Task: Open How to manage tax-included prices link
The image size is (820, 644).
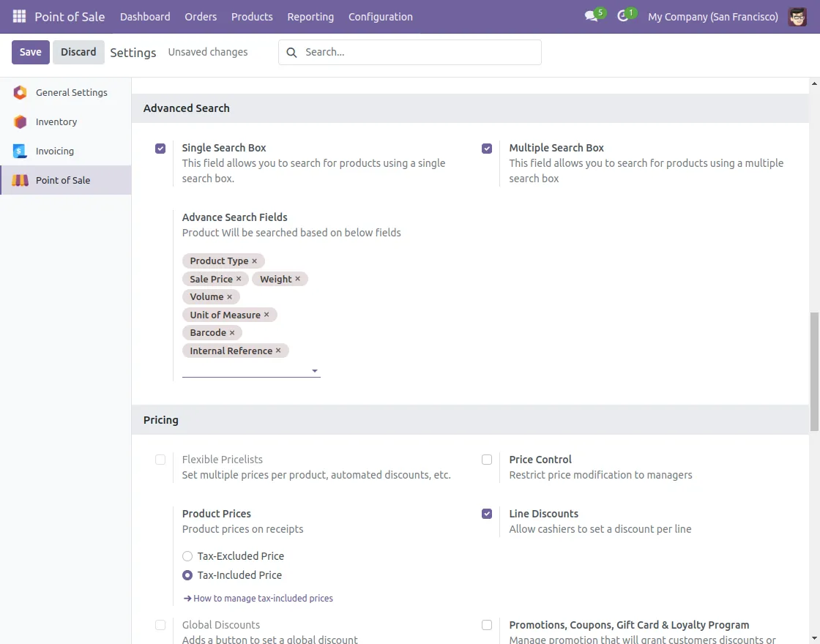Action: tap(263, 599)
